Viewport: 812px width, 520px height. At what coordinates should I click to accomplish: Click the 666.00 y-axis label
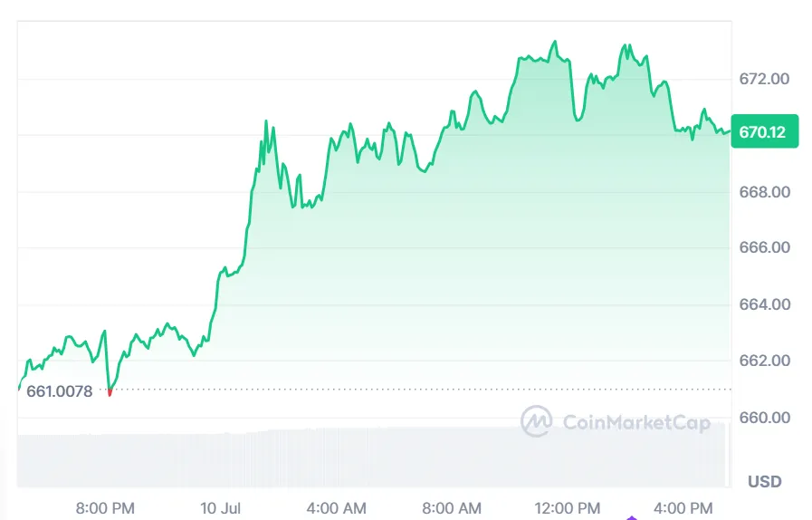764,247
